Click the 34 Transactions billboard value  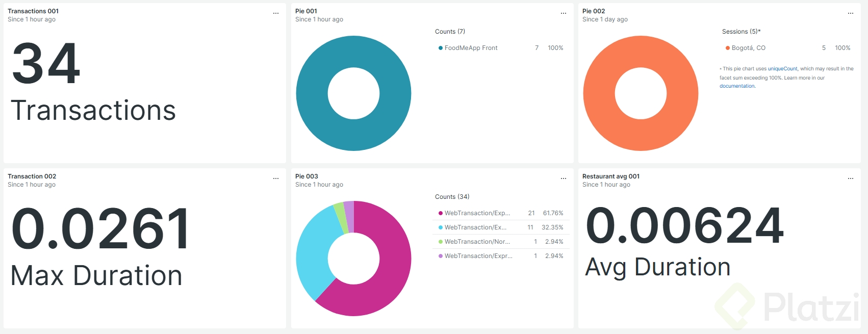[x=47, y=64]
